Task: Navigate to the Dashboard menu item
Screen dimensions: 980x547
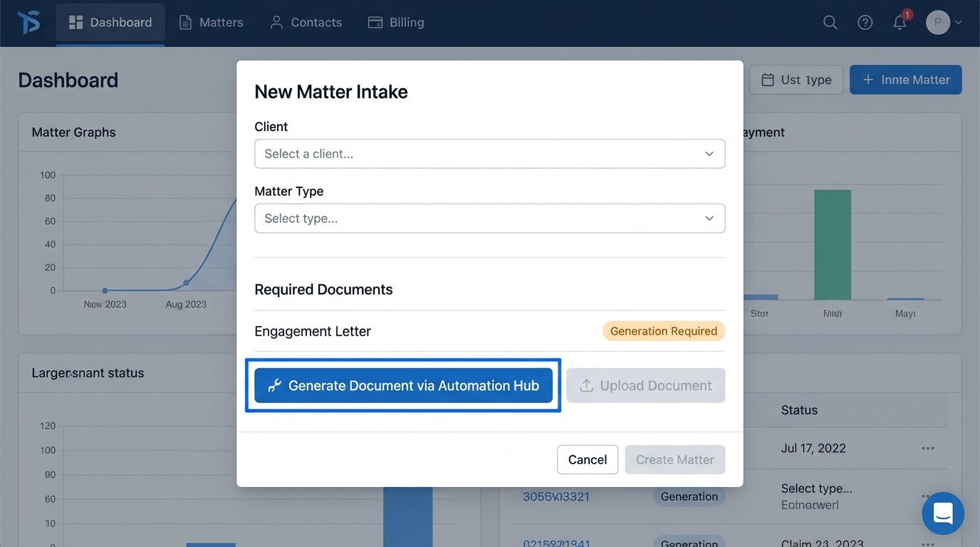Action: pos(110,22)
